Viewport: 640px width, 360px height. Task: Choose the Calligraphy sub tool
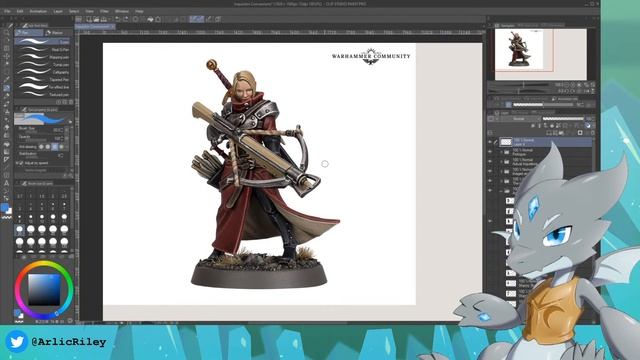(x=43, y=72)
